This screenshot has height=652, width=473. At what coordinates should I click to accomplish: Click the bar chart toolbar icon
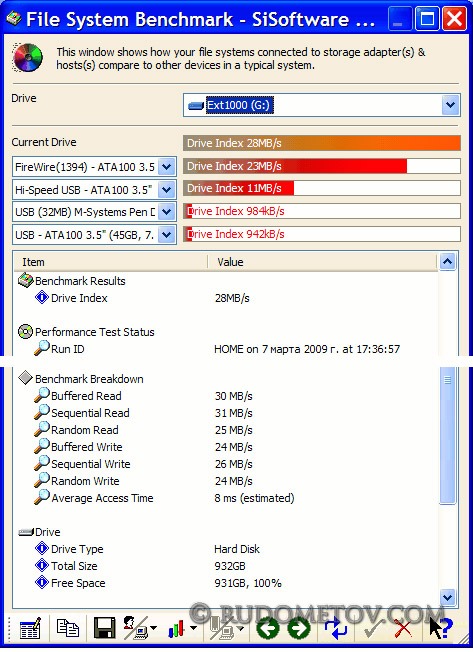pos(176,628)
